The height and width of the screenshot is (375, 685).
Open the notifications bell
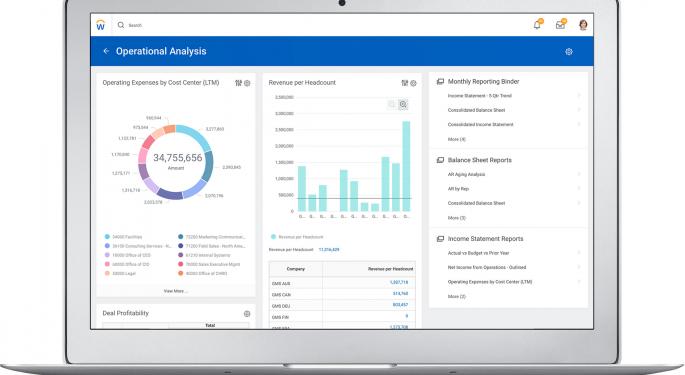click(537, 24)
